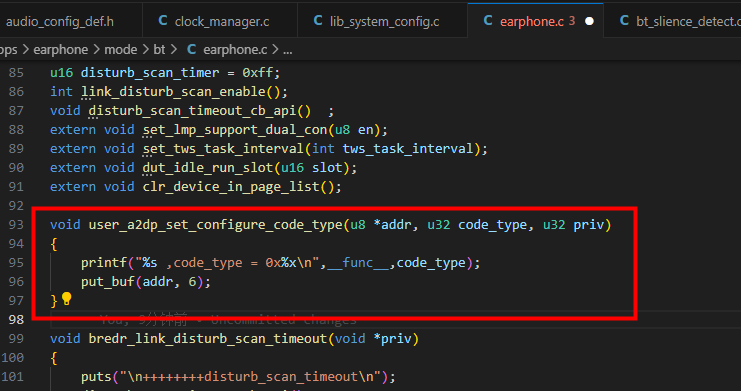Click bredr_link_disturb_scan_timeout function name

click(x=208, y=339)
